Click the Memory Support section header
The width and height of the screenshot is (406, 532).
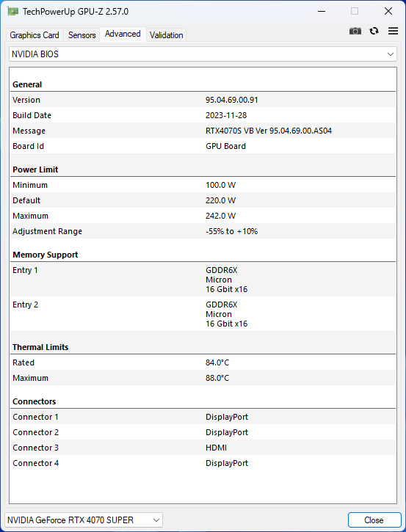click(x=45, y=255)
